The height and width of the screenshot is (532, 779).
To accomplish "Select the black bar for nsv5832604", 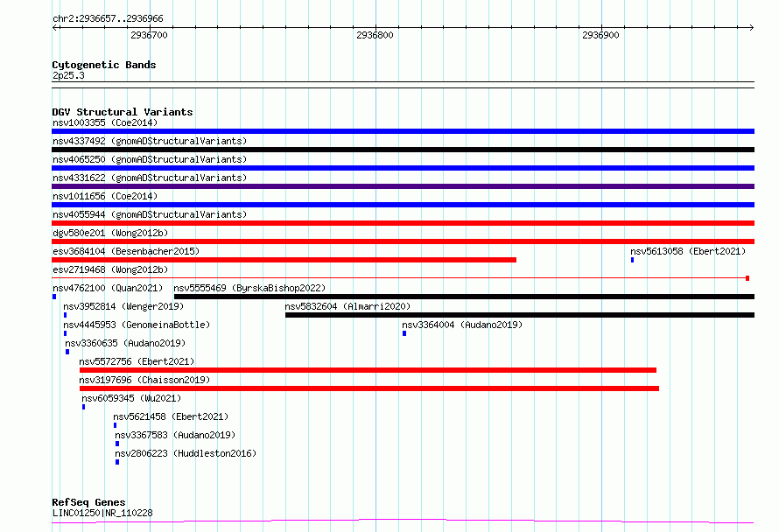I will coord(520,315).
